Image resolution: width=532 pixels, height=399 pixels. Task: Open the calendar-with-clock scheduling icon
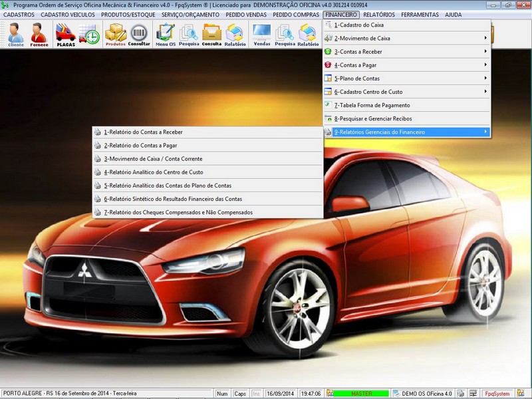coord(89,35)
